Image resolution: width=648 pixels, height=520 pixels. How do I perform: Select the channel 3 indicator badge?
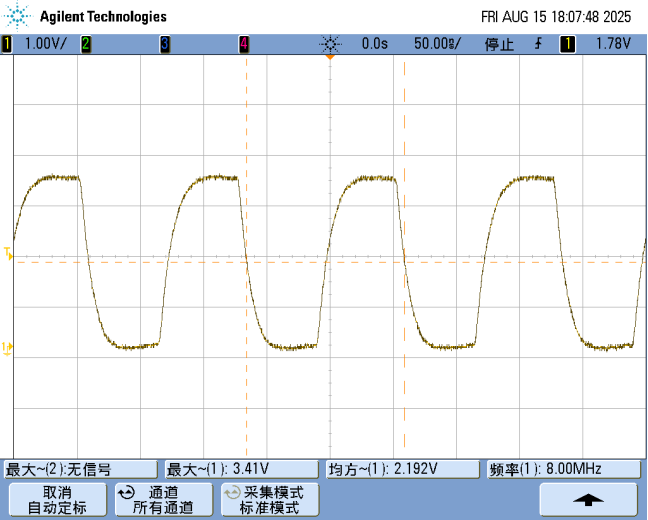point(164,44)
